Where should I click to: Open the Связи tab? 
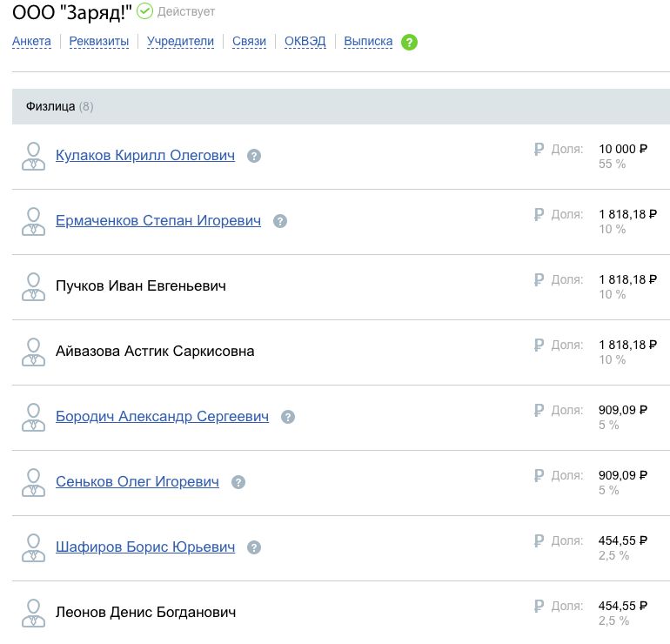point(249,41)
